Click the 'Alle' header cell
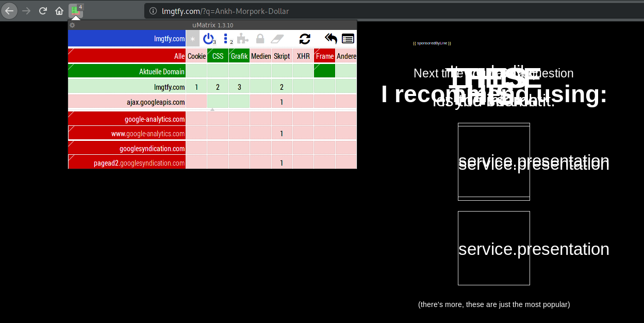Screen dimensions: 644x323 127,56
